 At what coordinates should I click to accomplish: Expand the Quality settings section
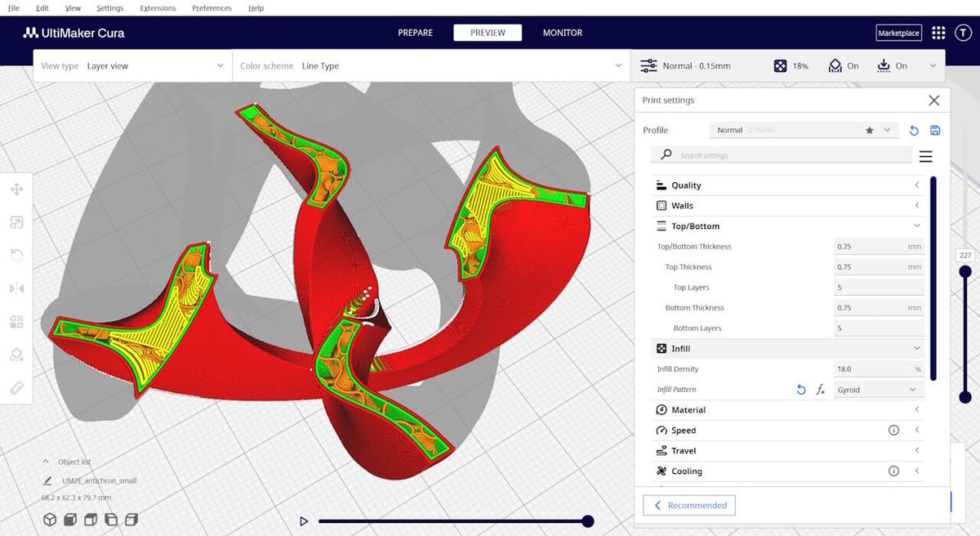point(788,185)
